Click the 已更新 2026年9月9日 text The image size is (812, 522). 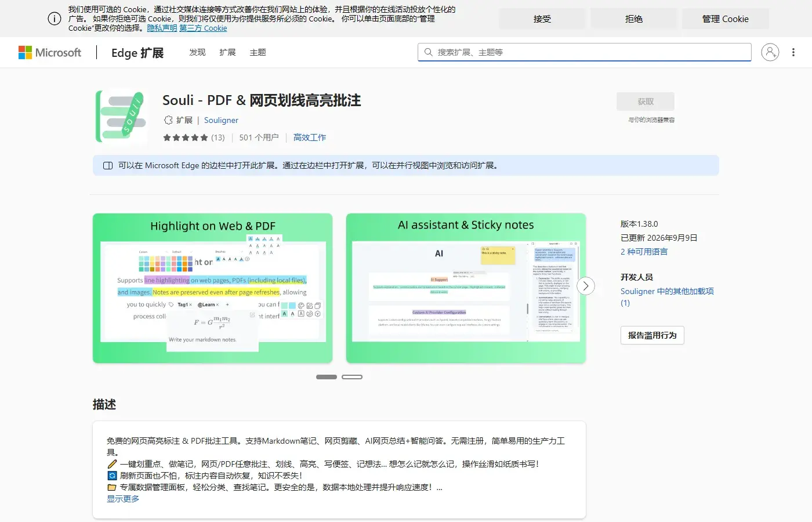pyautogui.click(x=659, y=238)
